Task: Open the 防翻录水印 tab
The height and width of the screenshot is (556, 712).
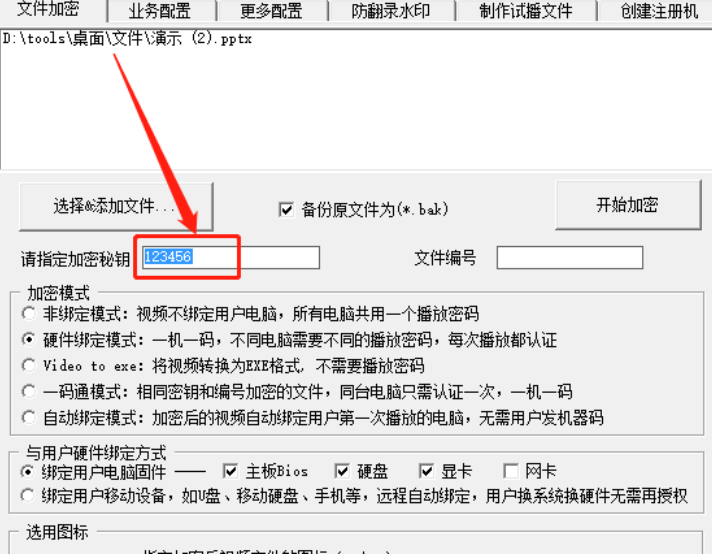Action: 391,11
